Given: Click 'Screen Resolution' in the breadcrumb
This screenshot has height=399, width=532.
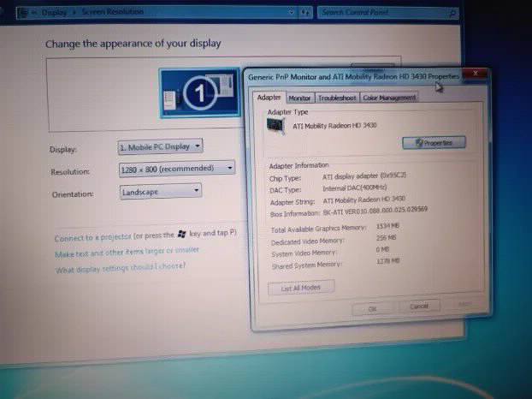Looking at the screenshot, I should (x=113, y=12).
